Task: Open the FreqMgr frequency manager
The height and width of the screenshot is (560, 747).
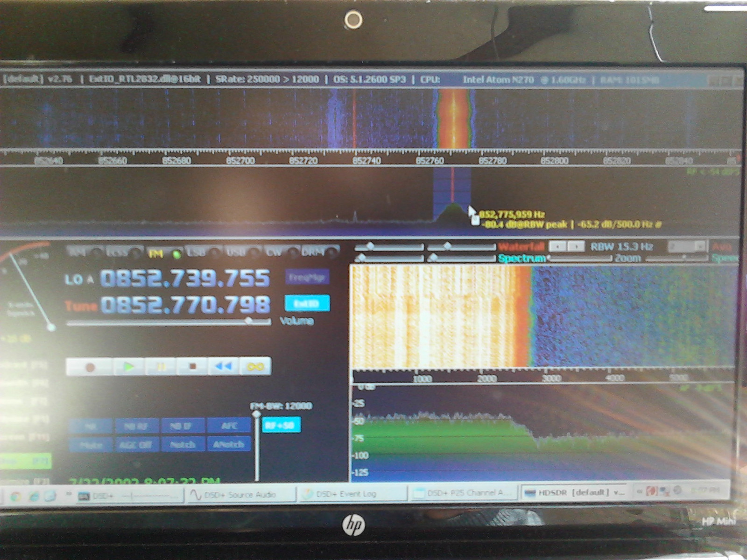Action: (x=308, y=276)
